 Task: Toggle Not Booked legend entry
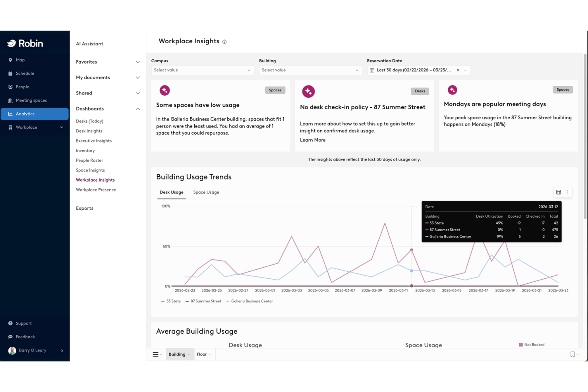532,345
